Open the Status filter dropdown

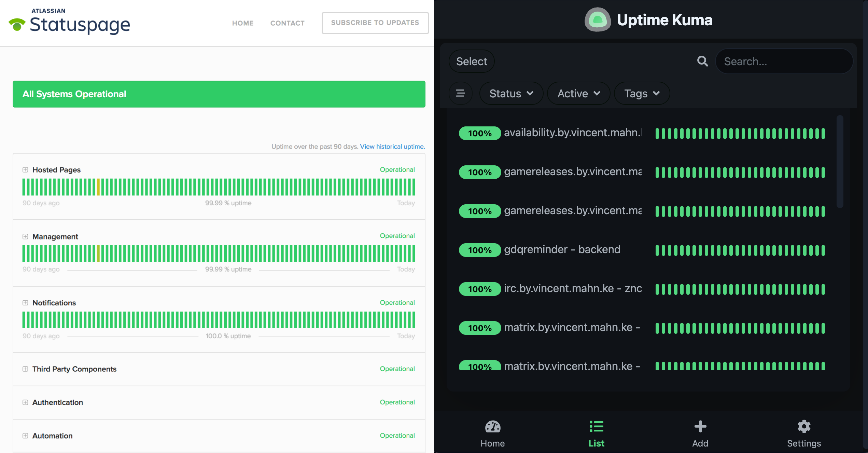511,93
